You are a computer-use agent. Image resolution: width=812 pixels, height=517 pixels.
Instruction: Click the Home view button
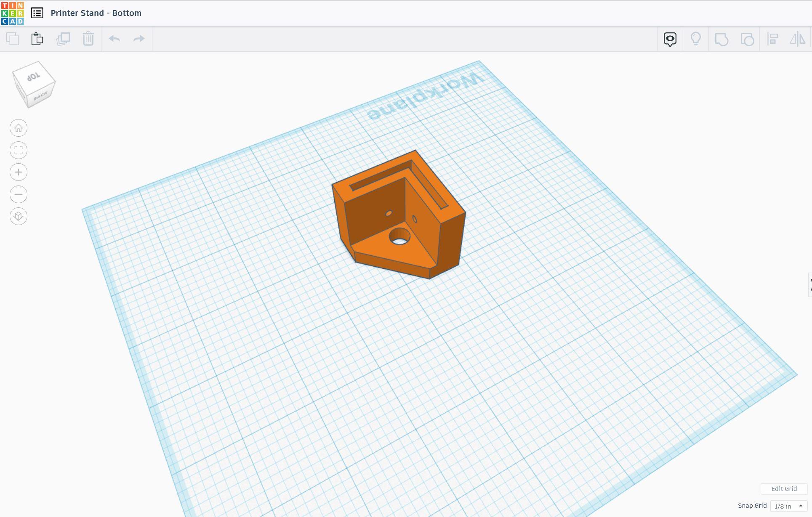pyautogui.click(x=19, y=128)
